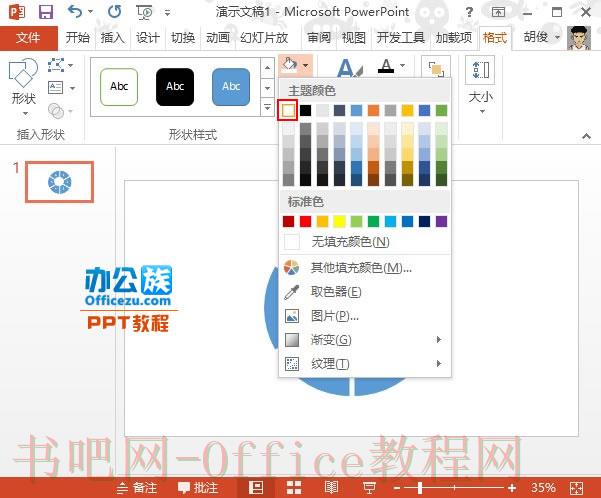Open the 插入 Insert tab
Viewport: 601px width, 498px height.
coord(113,38)
